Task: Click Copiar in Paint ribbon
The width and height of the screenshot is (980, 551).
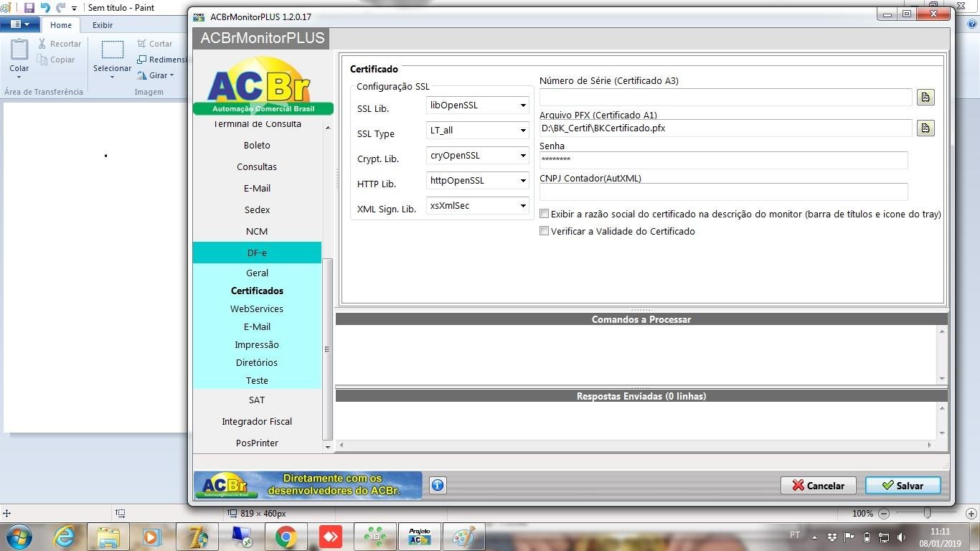Action: [x=57, y=60]
